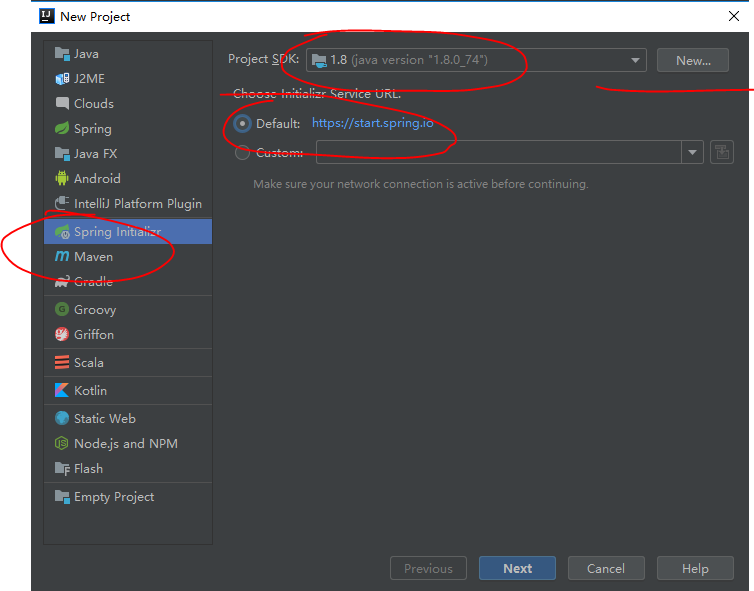754x591 pixels.
Task: Click the Spring Initializr icon
Action: 62,232
